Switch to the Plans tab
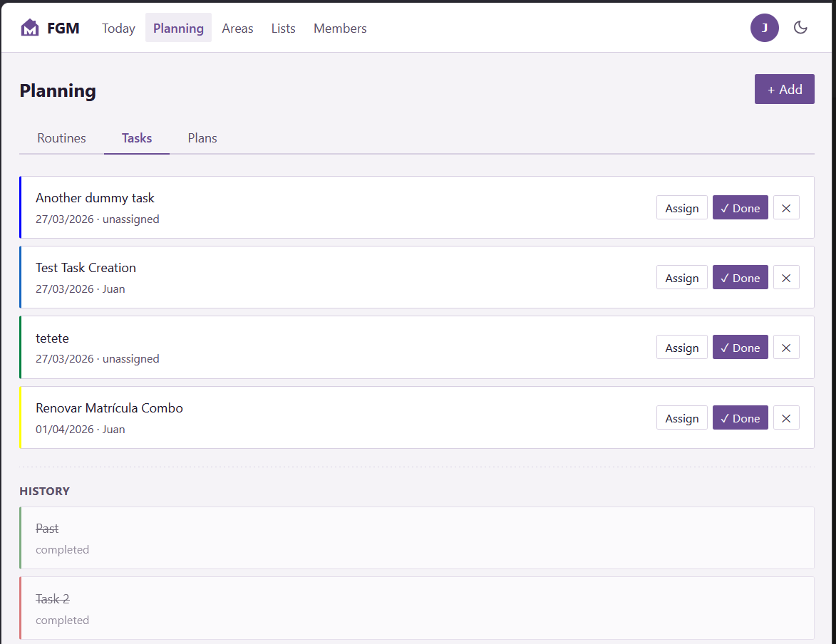This screenshot has height=644, width=836. click(x=202, y=138)
